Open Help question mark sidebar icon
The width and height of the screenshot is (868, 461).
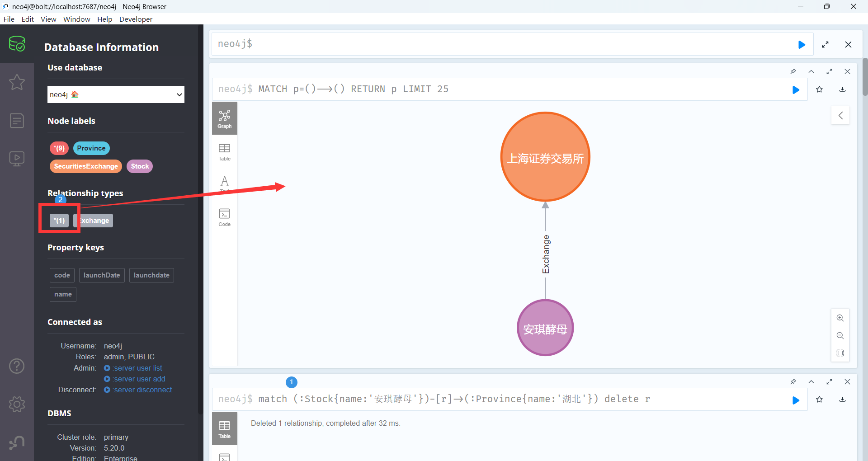17,366
